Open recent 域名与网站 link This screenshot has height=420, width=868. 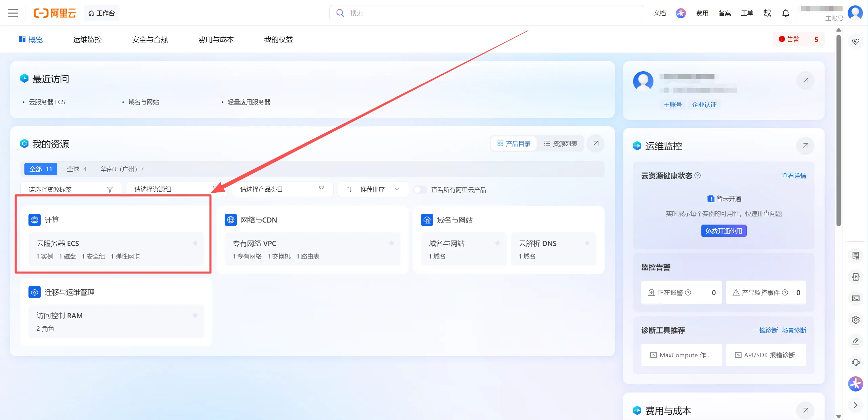(x=144, y=102)
